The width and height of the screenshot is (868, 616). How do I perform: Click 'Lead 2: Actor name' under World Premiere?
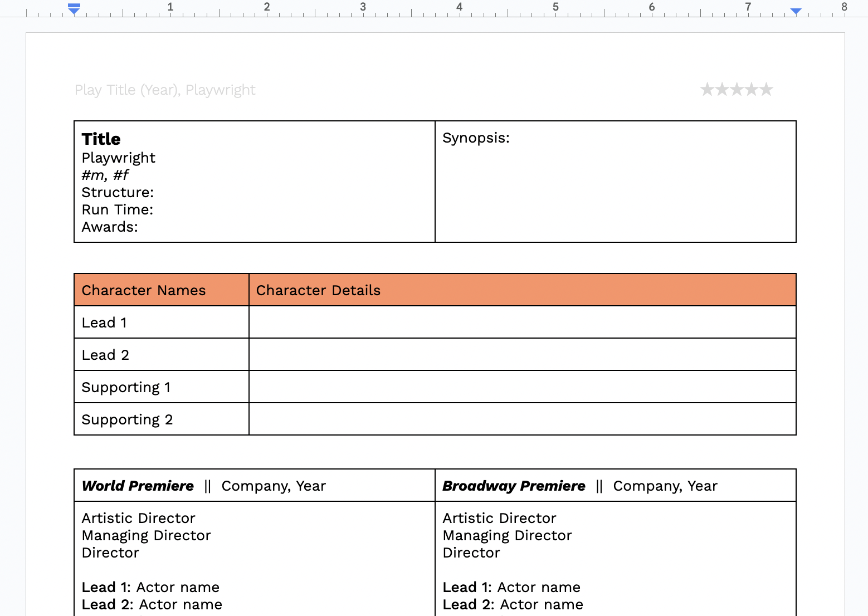(152, 605)
